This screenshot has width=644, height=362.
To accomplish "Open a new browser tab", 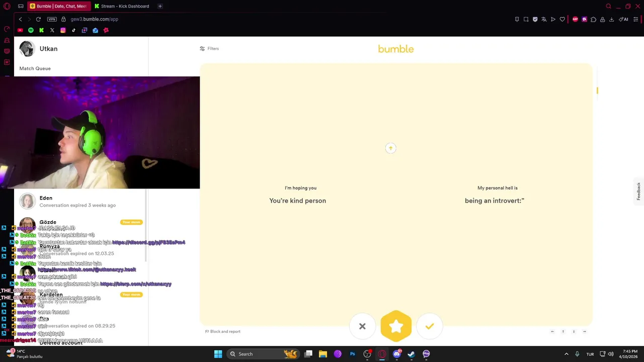I will tap(160, 6).
